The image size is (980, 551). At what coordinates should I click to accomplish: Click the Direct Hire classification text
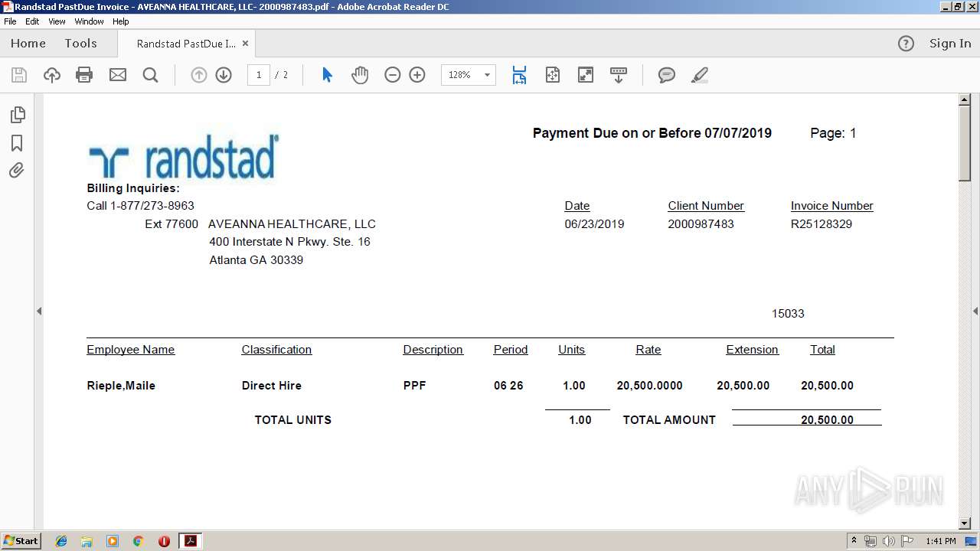[x=272, y=386]
